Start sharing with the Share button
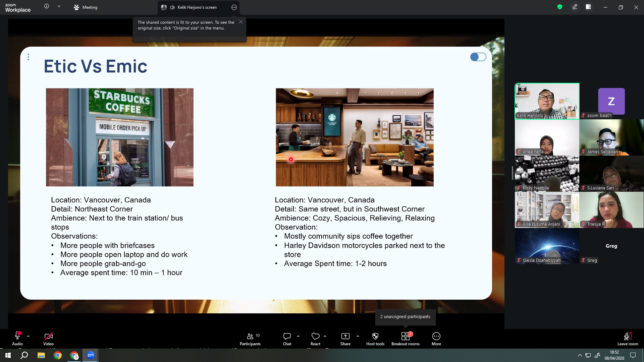 point(345,339)
